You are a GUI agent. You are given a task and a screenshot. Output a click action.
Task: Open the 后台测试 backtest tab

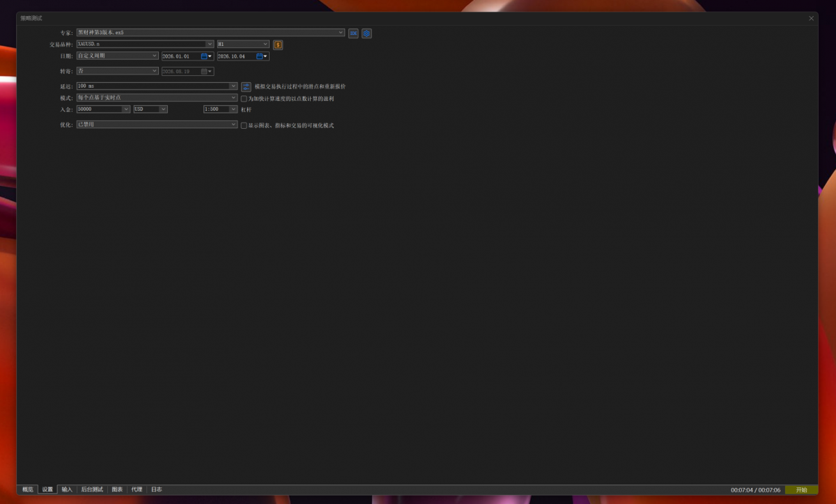tap(92, 489)
